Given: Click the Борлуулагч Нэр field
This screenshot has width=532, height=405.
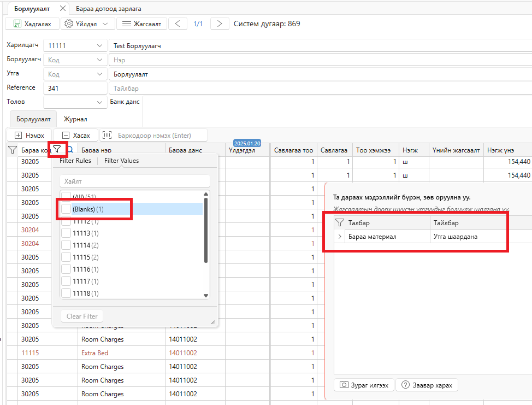Looking at the screenshot, I should pyautogui.click(x=320, y=60).
